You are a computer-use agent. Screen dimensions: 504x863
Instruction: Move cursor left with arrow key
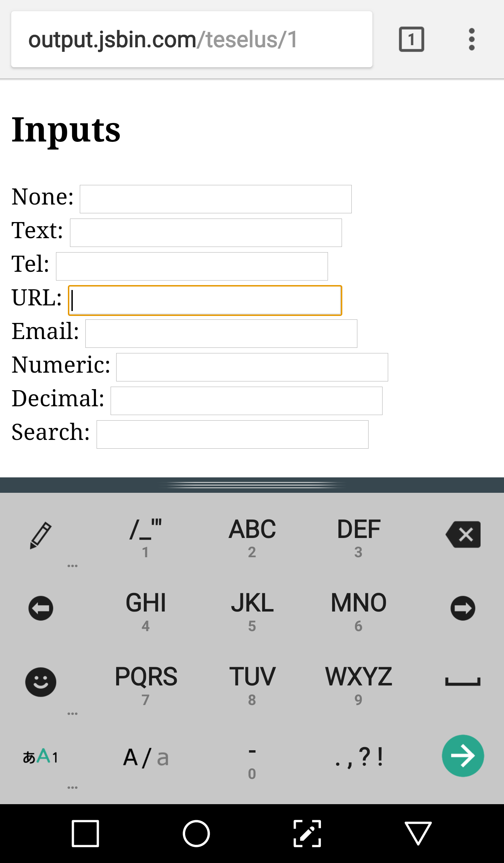pyautogui.click(x=41, y=608)
